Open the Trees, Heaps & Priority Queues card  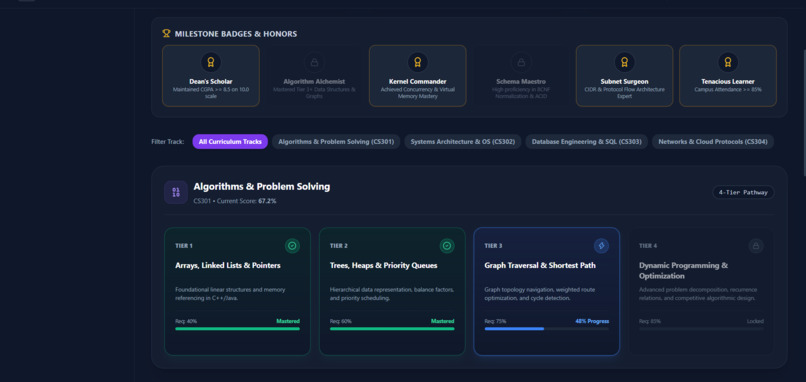tap(392, 292)
